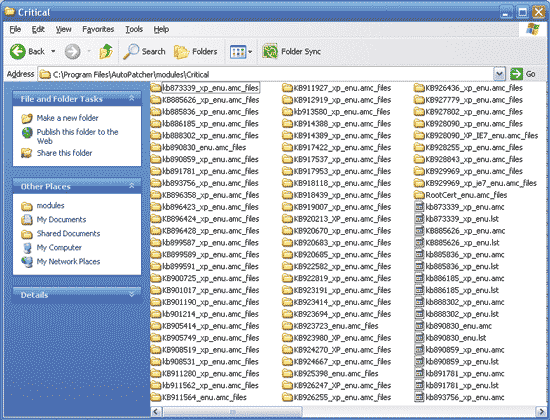
Task: Click Publish this folder to the Web
Action: pyautogui.click(x=78, y=136)
